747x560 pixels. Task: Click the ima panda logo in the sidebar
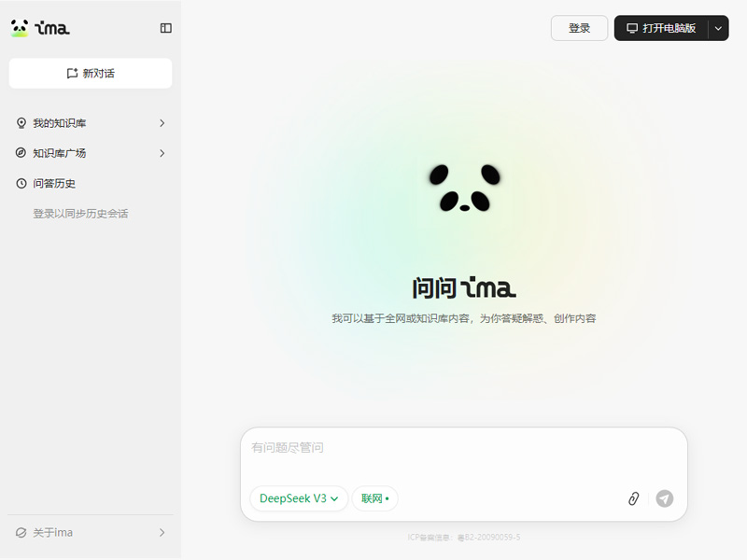[x=40, y=28]
